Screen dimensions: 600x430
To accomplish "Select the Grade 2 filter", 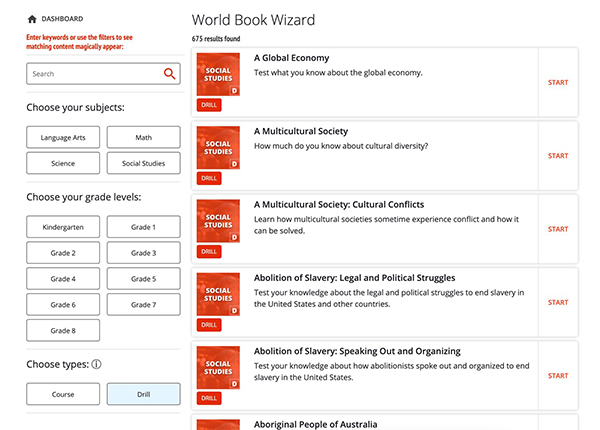I will pos(63,253).
